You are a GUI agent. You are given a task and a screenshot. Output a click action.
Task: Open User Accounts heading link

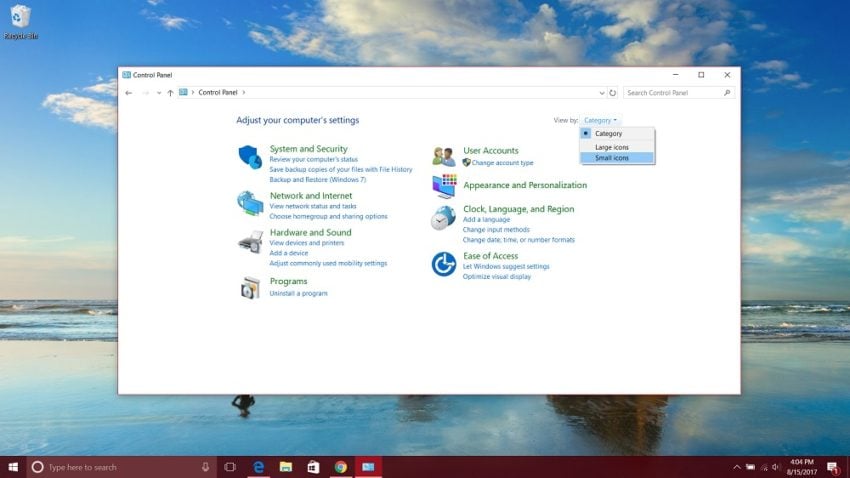pos(491,151)
